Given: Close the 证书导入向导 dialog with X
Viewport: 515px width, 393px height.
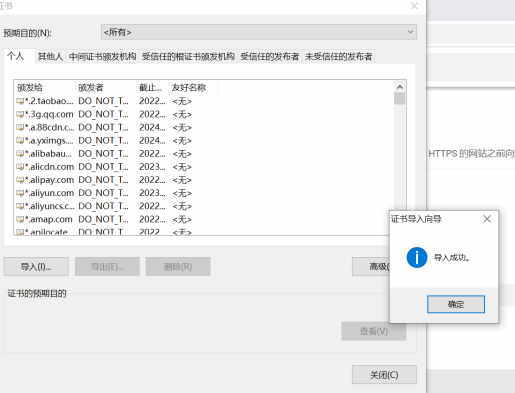Looking at the screenshot, I should click(x=487, y=219).
